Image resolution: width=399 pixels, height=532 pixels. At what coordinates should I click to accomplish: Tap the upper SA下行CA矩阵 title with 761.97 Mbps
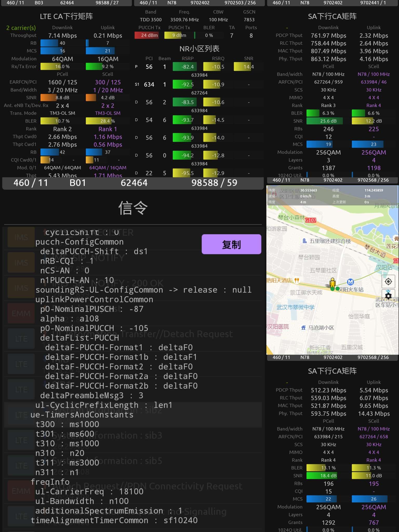pos(332,16)
